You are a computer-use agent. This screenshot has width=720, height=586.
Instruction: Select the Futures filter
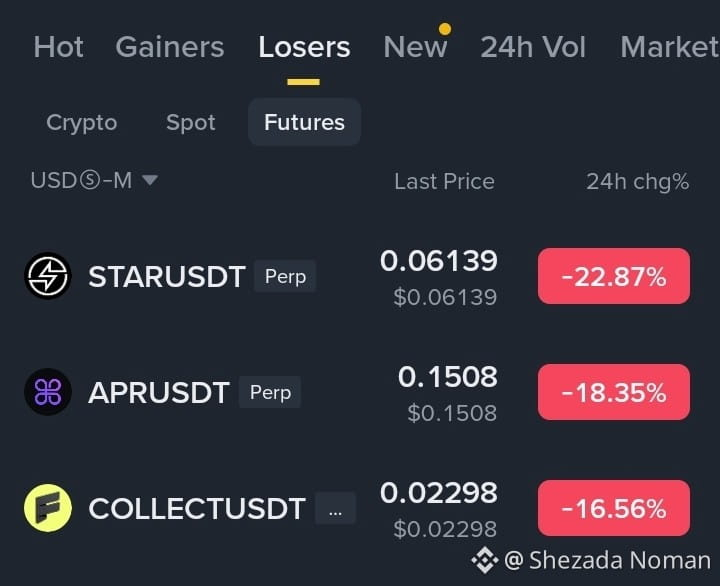pyautogui.click(x=304, y=122)
